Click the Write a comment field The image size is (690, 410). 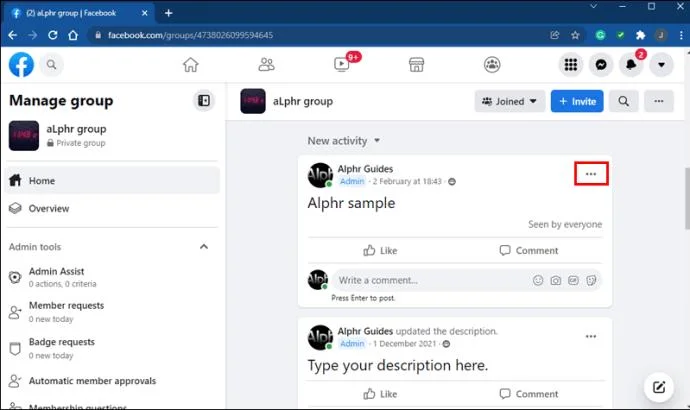[466, 280]
